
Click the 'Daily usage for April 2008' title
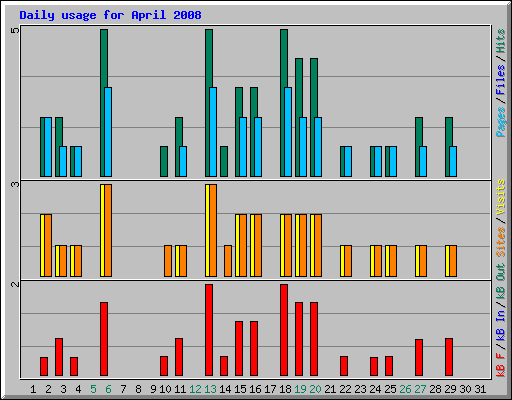[x=110, y=15]
